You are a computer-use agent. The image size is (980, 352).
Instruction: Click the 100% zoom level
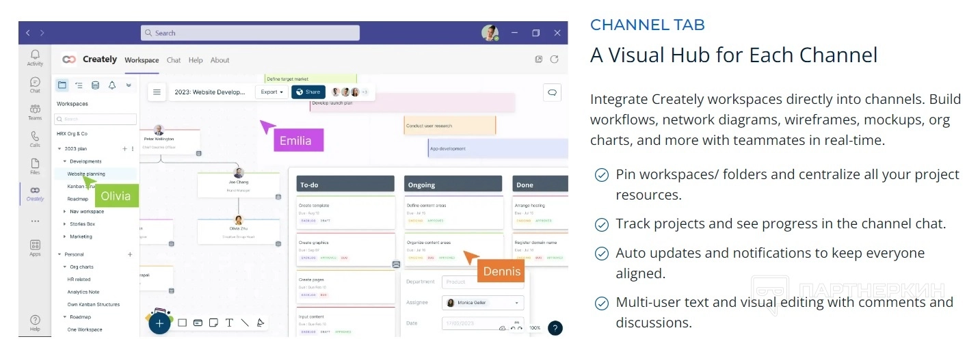tap(535, 329)
